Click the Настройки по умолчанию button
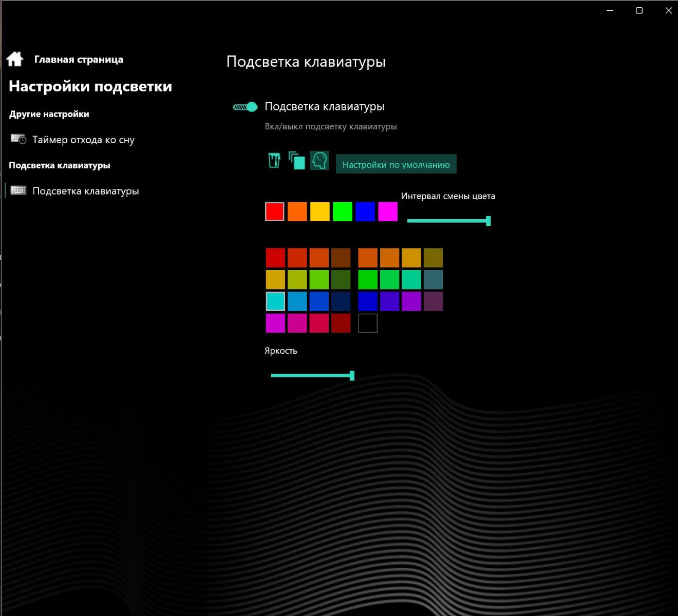Image resolution: width=678 pixels, height=616 pixels. (396, 164)
